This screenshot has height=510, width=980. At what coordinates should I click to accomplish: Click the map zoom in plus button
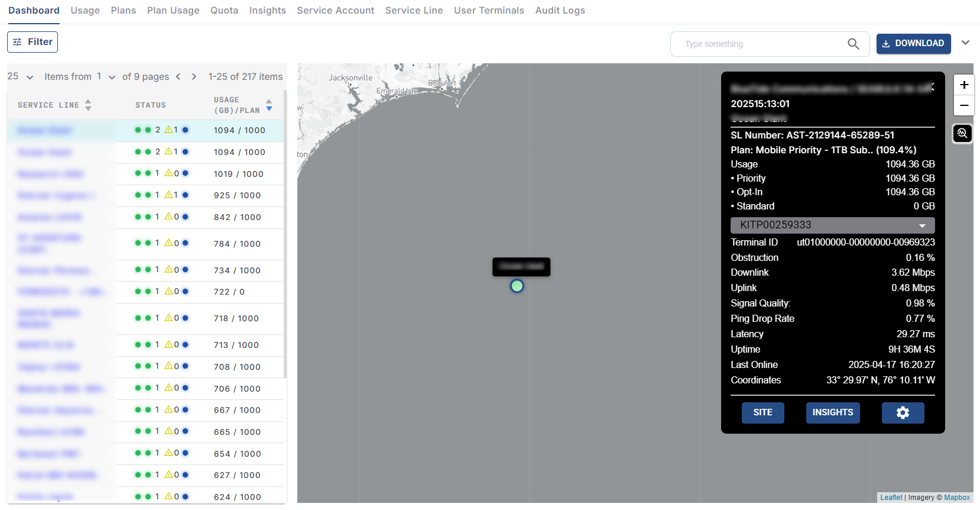point(963,85)
